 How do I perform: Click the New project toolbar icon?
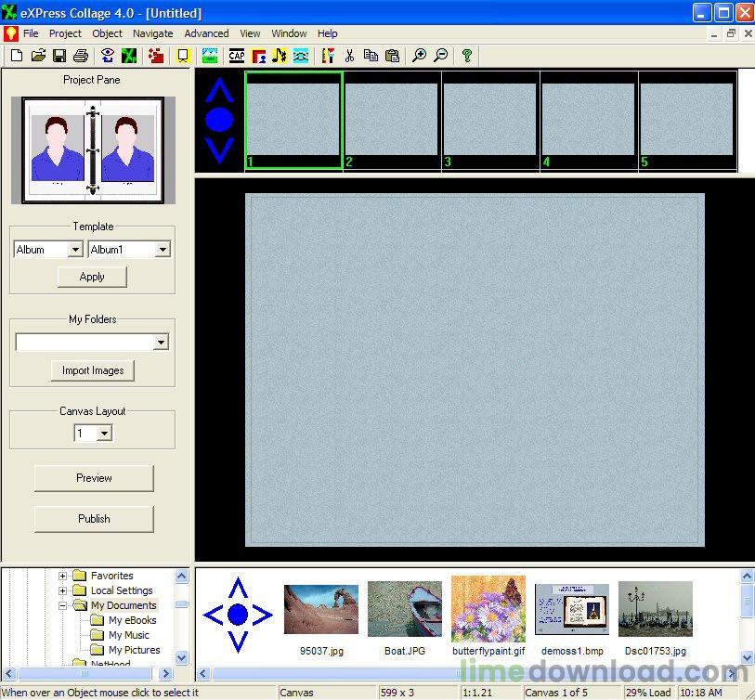click(x=16, y=56)
